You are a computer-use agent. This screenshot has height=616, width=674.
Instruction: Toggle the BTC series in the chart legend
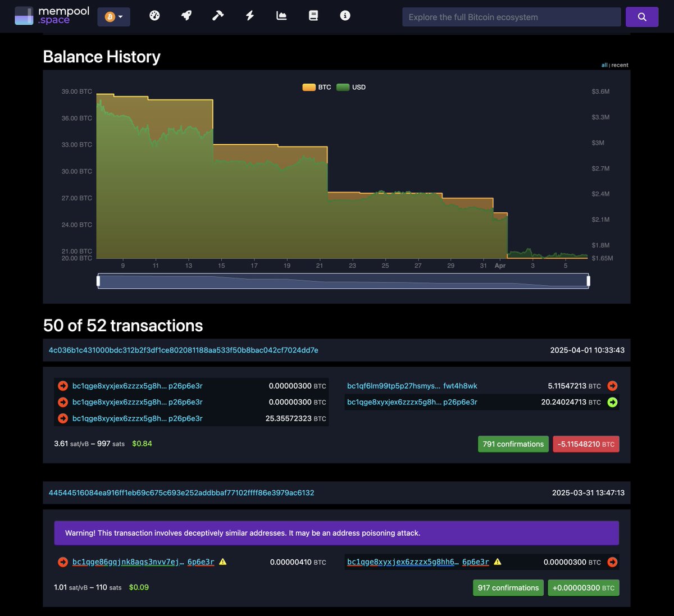tap(316, 87)
